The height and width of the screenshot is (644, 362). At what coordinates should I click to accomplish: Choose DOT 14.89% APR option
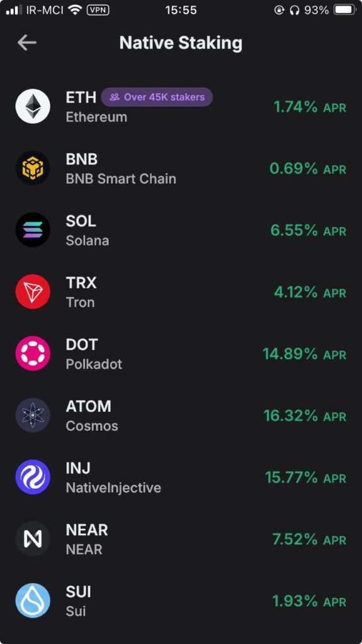click(305, 354)
